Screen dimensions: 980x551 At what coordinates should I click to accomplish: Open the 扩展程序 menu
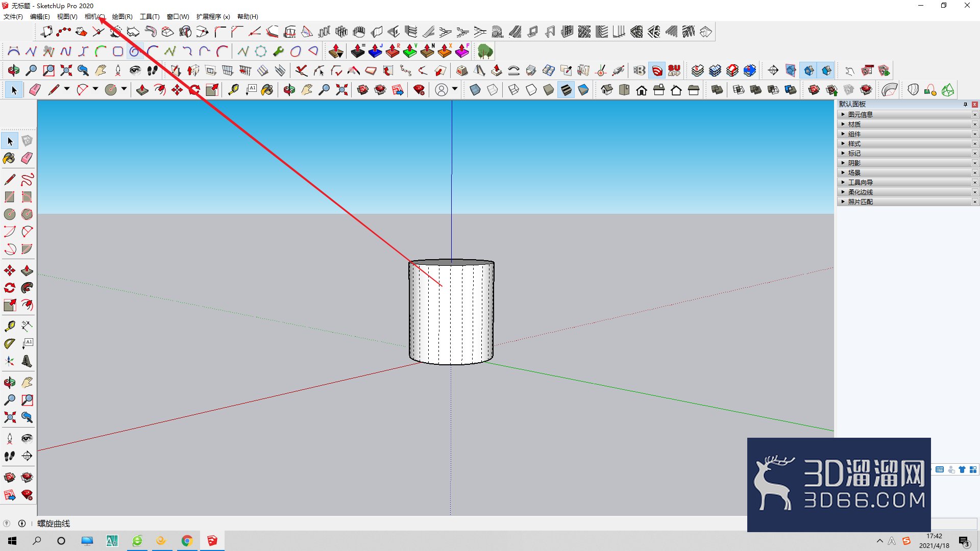coord(213,17)
